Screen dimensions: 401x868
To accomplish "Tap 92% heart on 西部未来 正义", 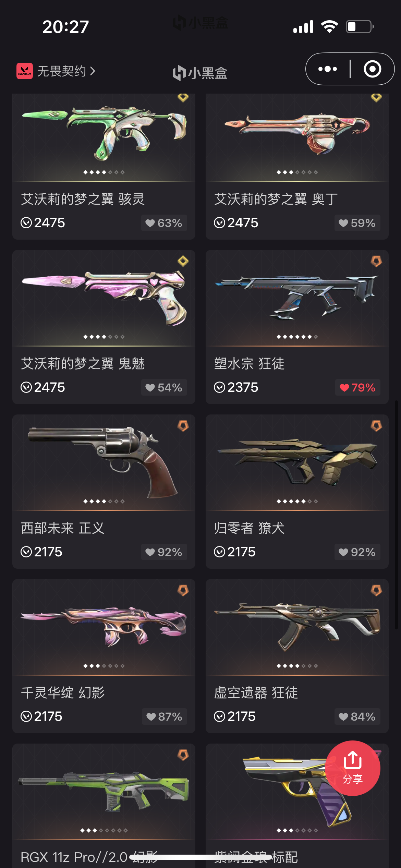I will coord(164,552).
